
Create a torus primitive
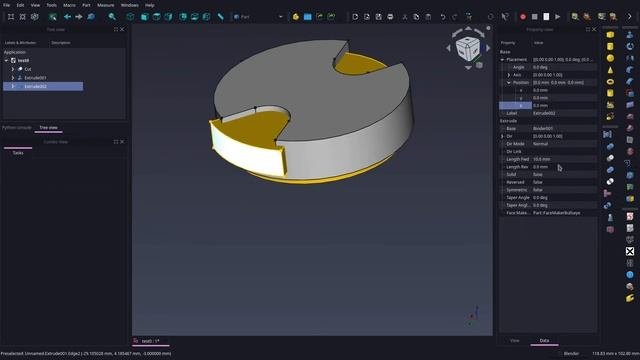[x=610, y=82]
